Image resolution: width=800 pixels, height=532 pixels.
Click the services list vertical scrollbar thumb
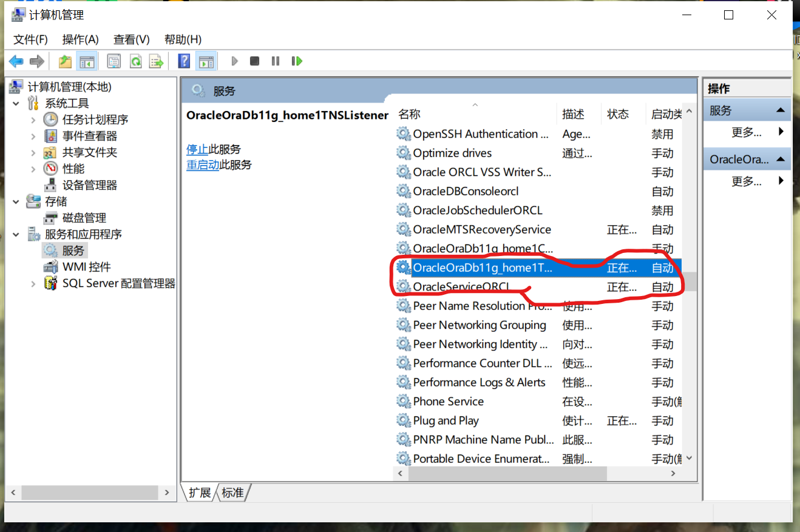point(689,282)
